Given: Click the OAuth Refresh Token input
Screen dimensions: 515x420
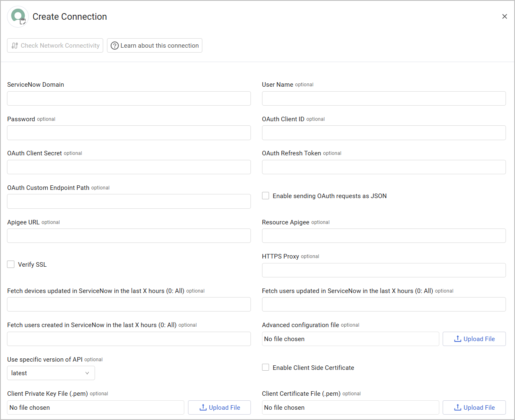Looking at the screenshot, I should (x=384, y=167).
